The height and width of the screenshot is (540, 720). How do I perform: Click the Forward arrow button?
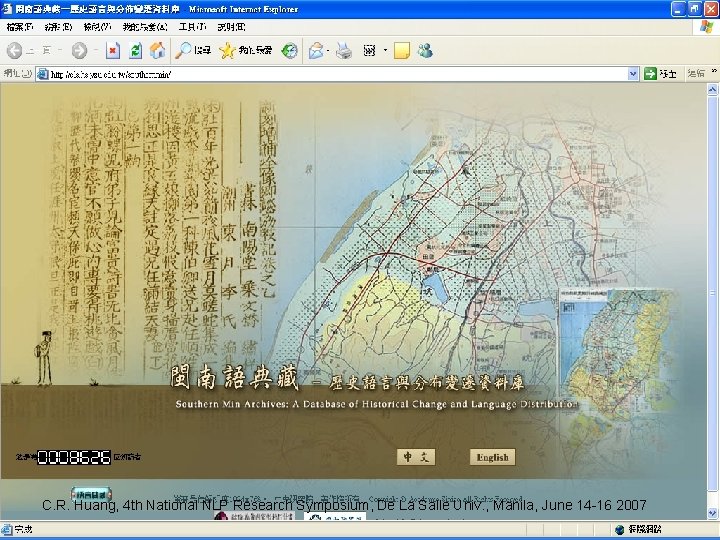79,51
